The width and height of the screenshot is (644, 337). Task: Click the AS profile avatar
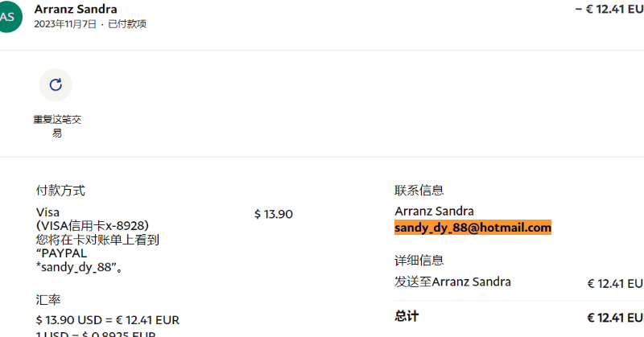click(x=8, y=16)
